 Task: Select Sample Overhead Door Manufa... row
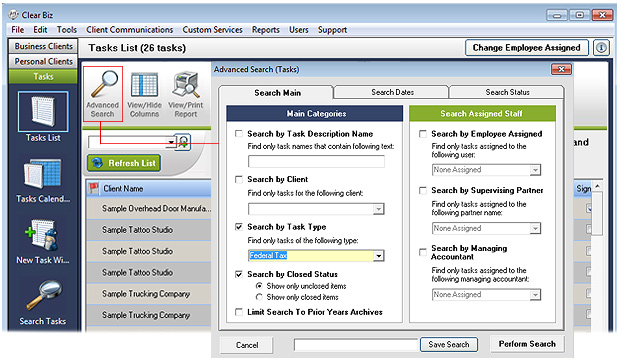(x=149, y=208)
